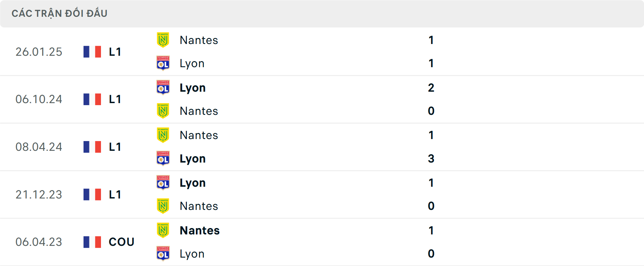Click the Nantes name in the 21.12.23 row

(199, 206)
